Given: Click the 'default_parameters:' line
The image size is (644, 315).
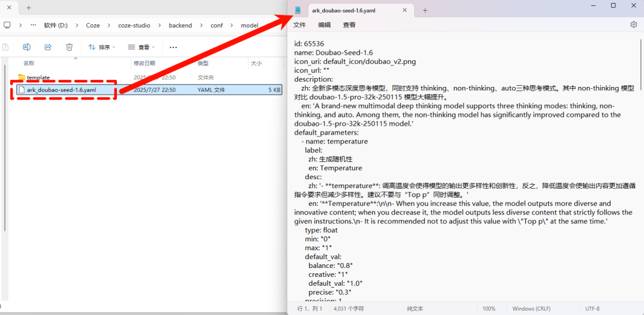Looking at the screenshot, I should (327, 132).
